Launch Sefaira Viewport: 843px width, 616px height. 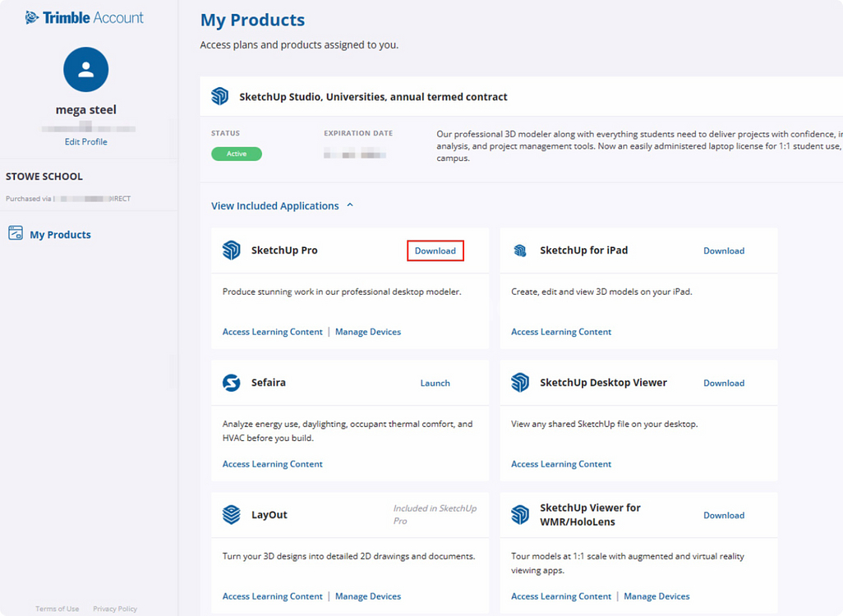click(x=435, y=384)
